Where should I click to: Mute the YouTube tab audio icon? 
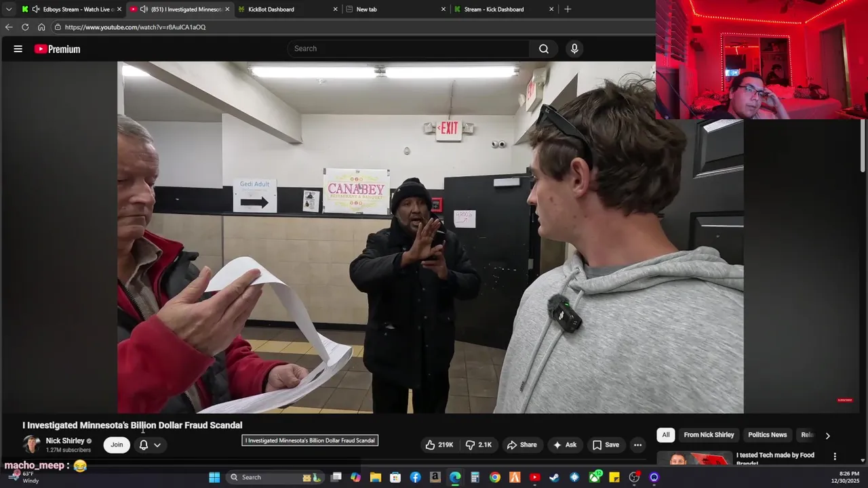144,9
